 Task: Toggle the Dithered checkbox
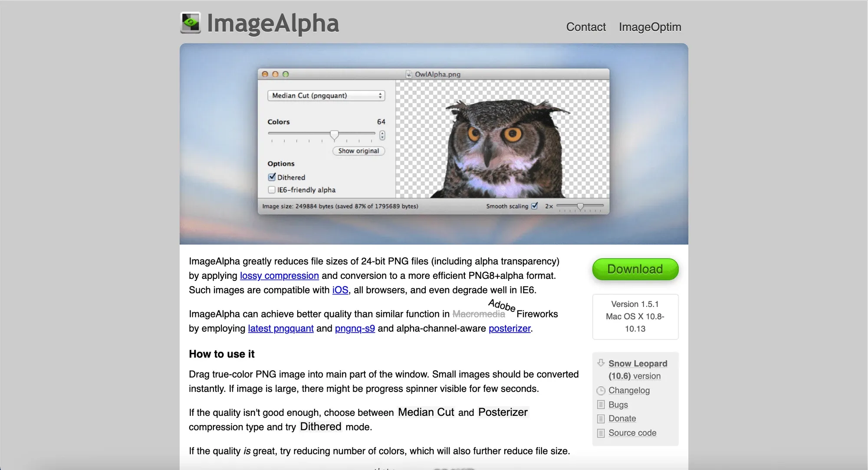(x=272, y=177)
